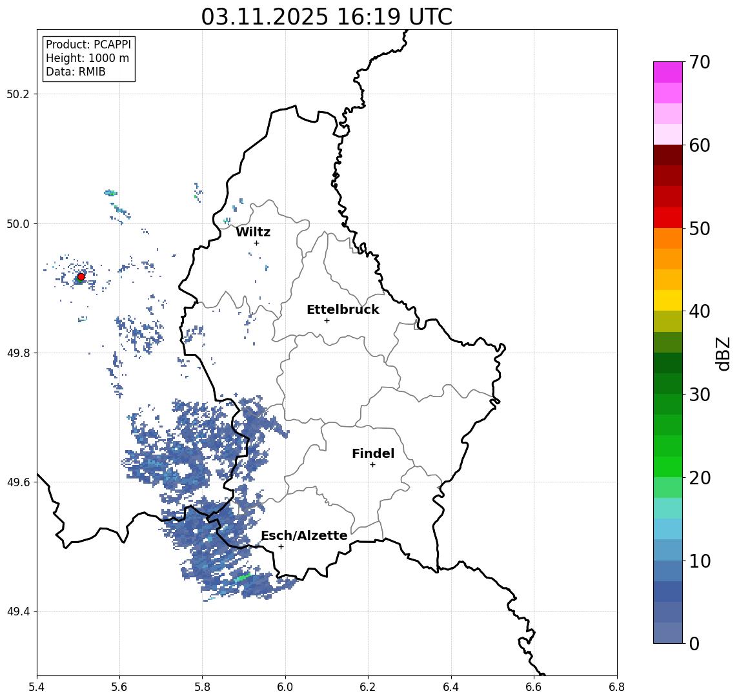The image size is (739, 700).
Task: Click the colorbar label 10
Action: [699, 561]
